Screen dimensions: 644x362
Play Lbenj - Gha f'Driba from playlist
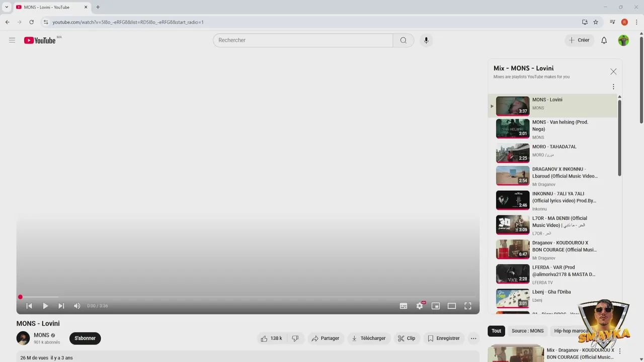point(552,298)
